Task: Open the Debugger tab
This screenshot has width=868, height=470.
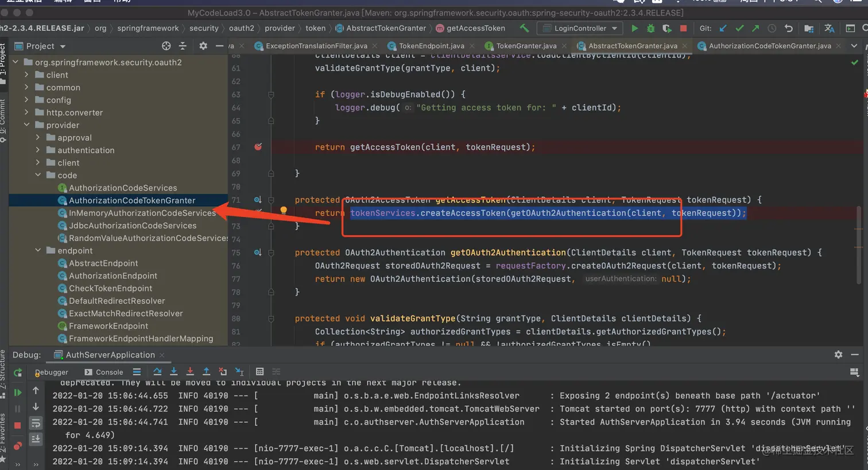Action: coord(52,372)
